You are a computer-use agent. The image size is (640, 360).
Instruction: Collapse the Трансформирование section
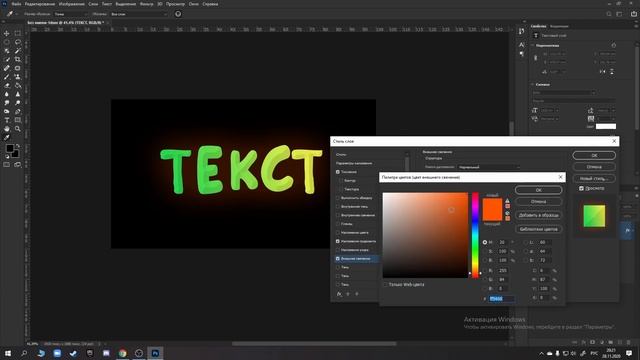532,45
